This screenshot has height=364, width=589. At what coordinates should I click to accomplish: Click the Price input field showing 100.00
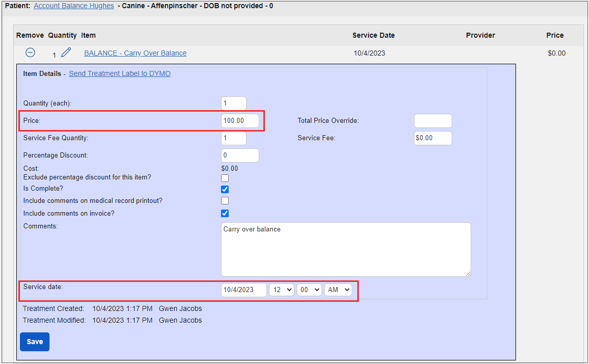240,121
